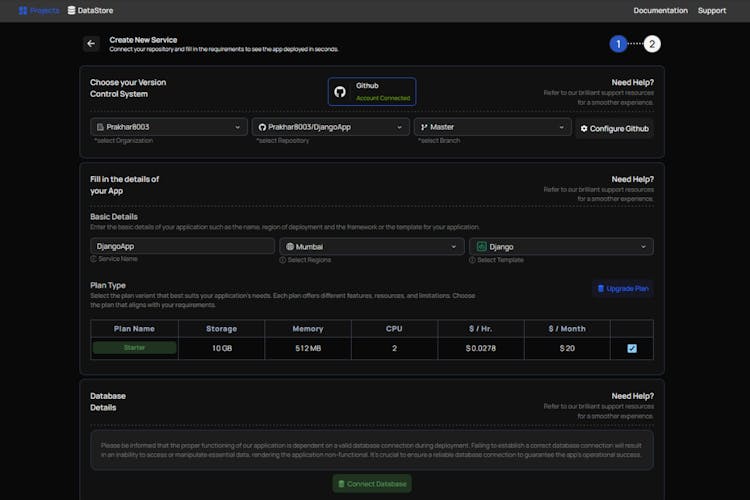Click the Connect Database button
This screenshot has height=500, width=750.
coord(372,484)
